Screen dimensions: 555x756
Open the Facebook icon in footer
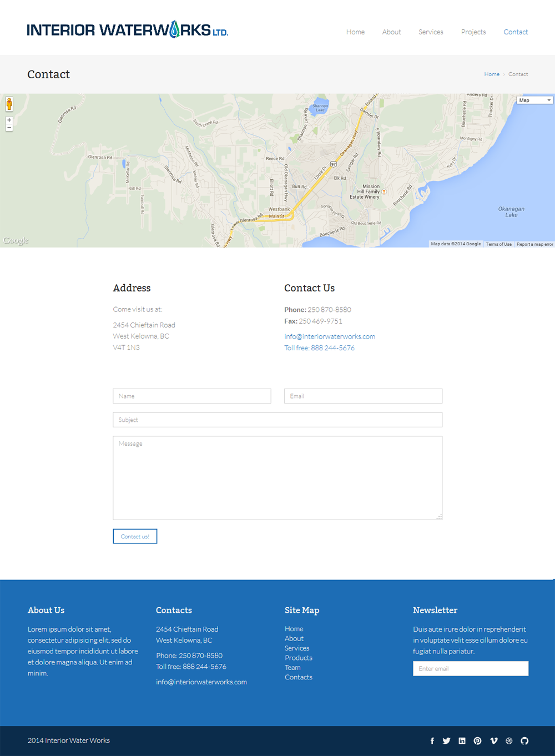pyautogui.click(x=432, y=741)
